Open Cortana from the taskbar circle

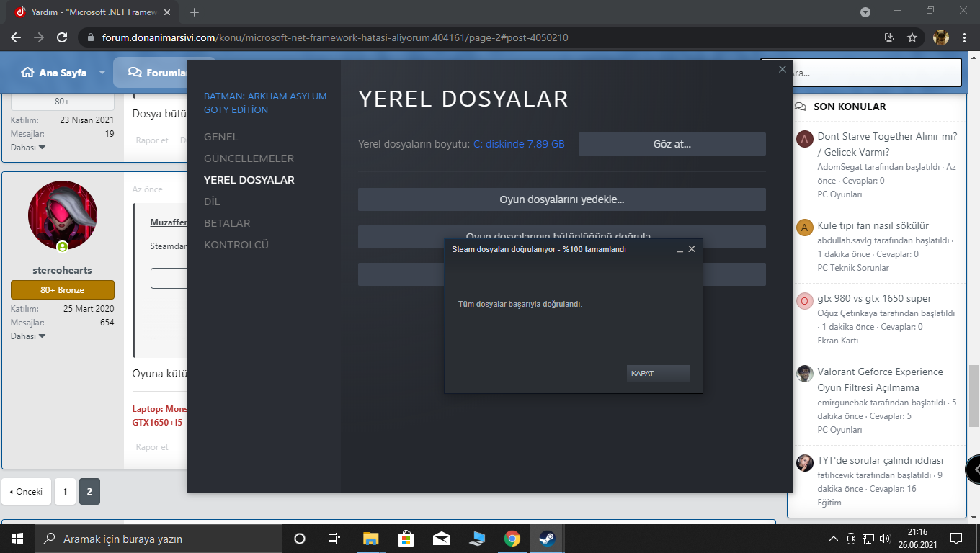point(300,539)
